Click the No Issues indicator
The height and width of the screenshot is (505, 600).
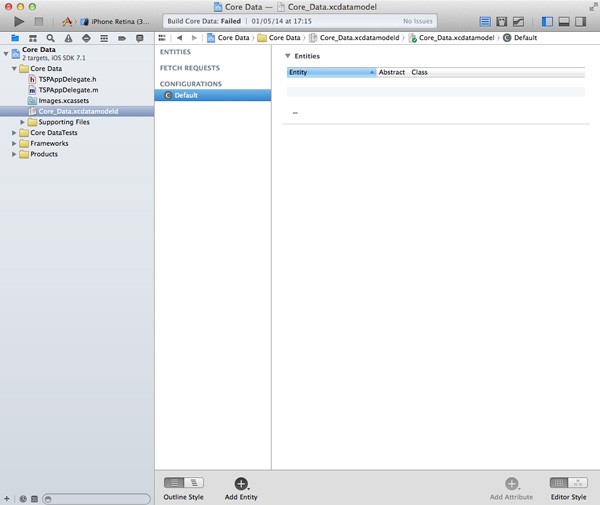click(417, 21)
